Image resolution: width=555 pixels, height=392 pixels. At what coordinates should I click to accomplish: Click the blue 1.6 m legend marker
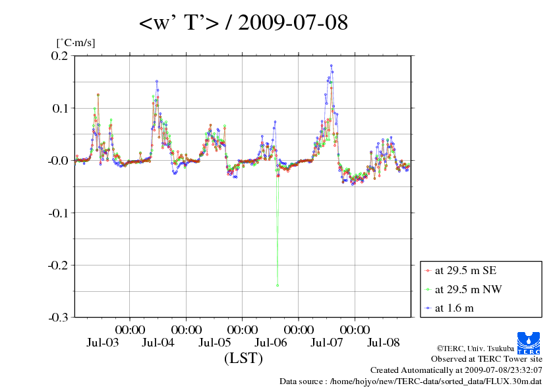pyautogui.click(x=428, y=308)
